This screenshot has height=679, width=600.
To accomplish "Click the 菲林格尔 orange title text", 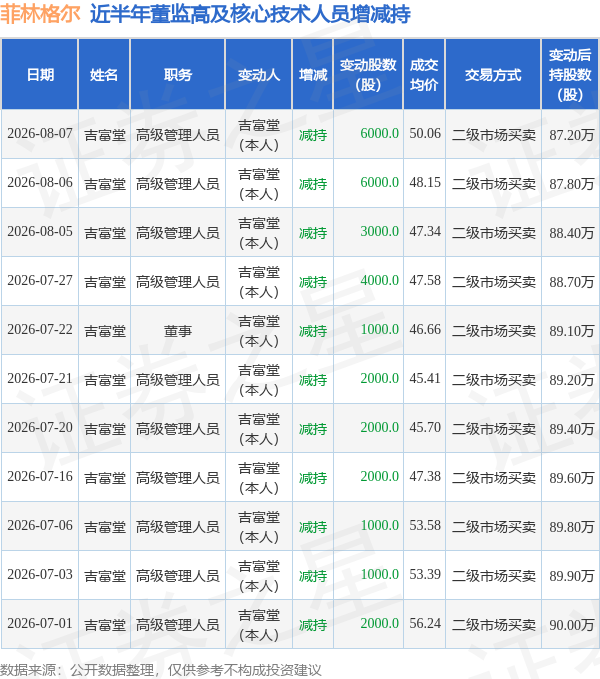I will pyautogui.click(x=40, y=14).
